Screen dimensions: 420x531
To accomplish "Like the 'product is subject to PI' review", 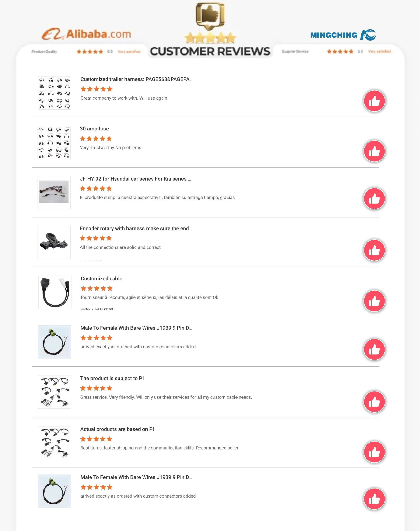I will pyautogui.click(x=374, y=402).
